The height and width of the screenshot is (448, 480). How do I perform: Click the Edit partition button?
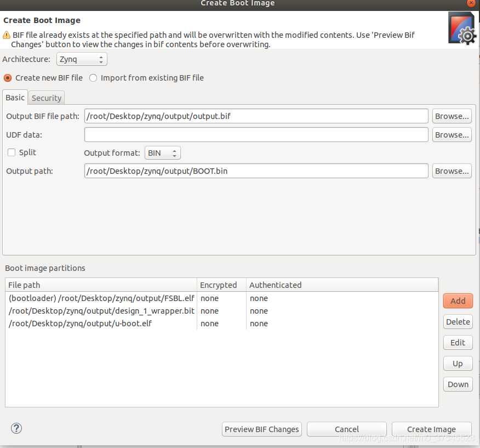(458, 343)
